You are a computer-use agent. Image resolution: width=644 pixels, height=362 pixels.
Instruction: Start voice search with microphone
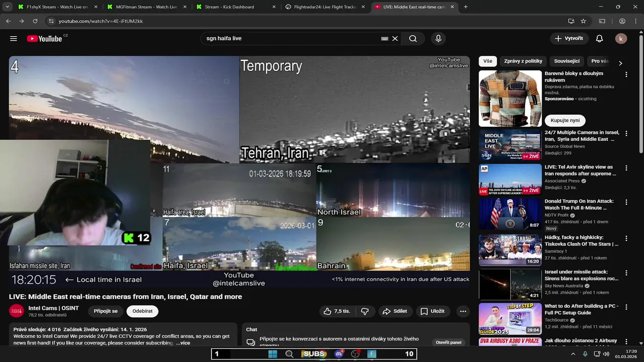coord(438,39)
